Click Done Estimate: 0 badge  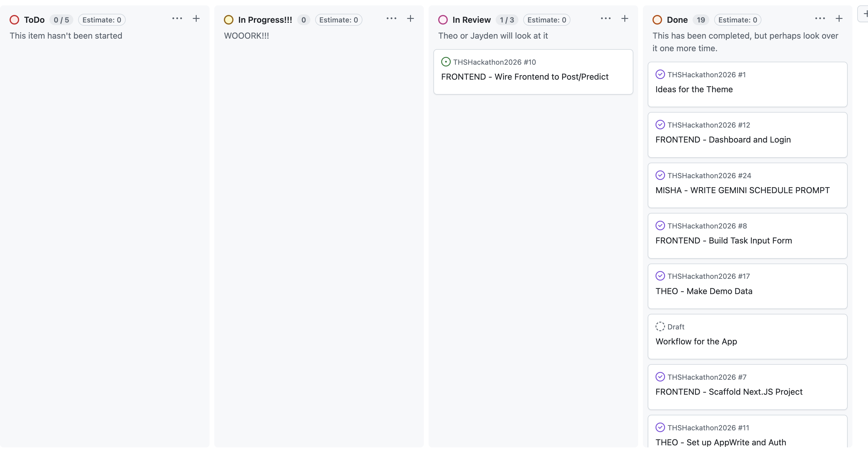(x=737, y=20)
